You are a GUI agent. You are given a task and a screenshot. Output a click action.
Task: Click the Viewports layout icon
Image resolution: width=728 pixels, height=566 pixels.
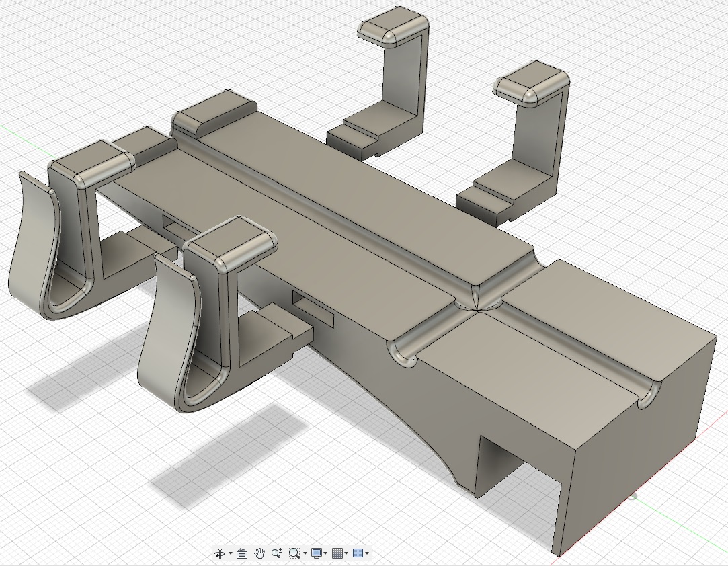(358, 553)
